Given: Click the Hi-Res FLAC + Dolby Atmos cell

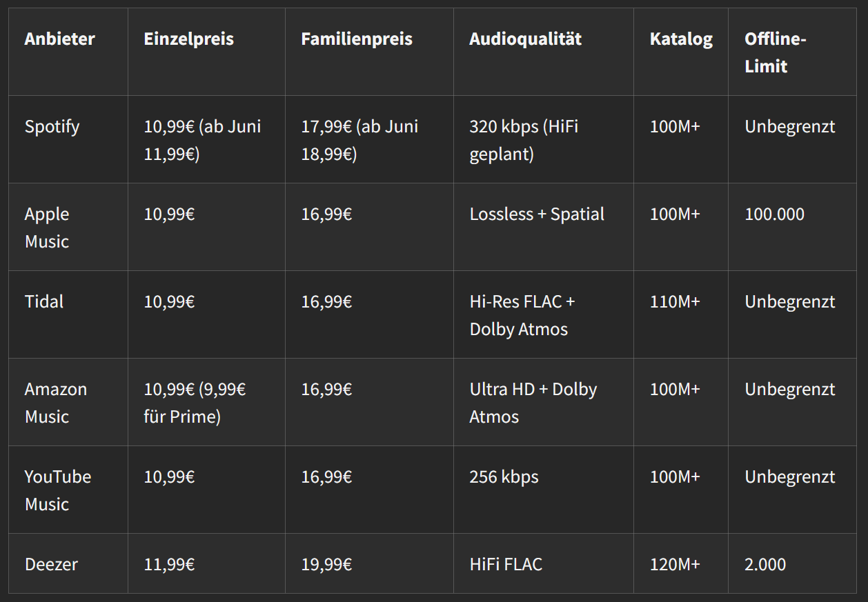Looking at the screenshot, I should click(522, 315).
